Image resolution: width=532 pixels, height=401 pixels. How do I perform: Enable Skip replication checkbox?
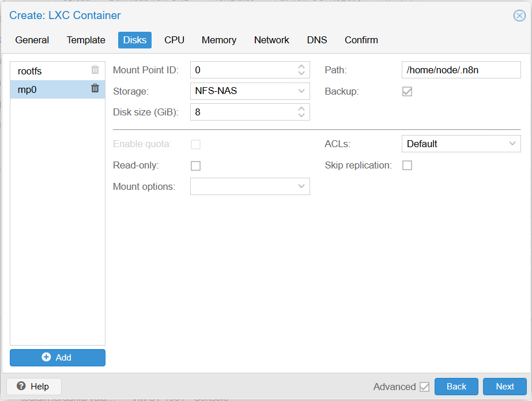tap(407, 166)
